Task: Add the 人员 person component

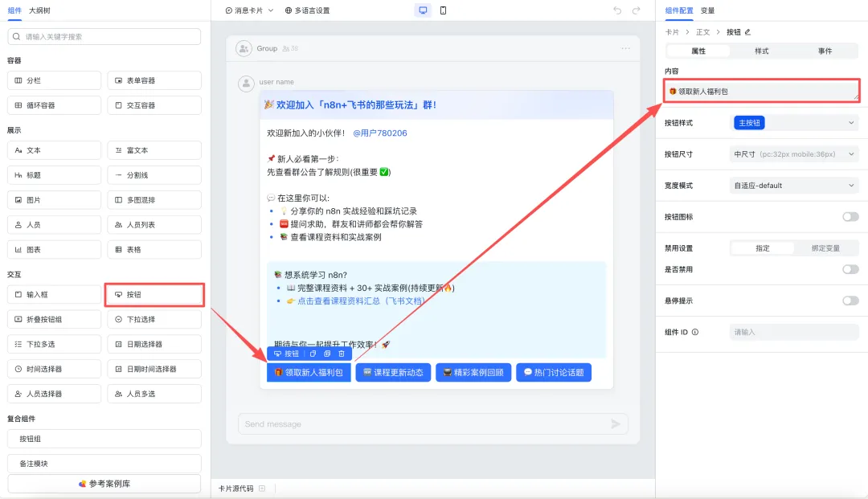Action: coord(55,225)
